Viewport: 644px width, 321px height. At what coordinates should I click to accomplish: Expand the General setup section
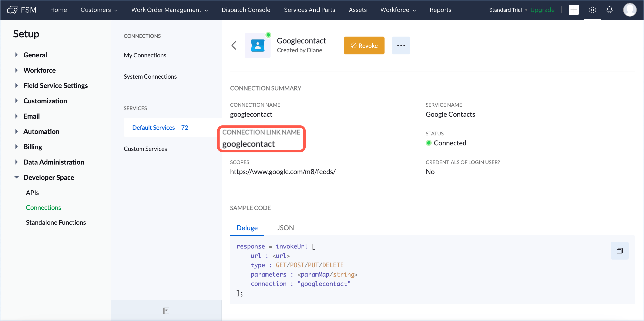click(17, 55)
